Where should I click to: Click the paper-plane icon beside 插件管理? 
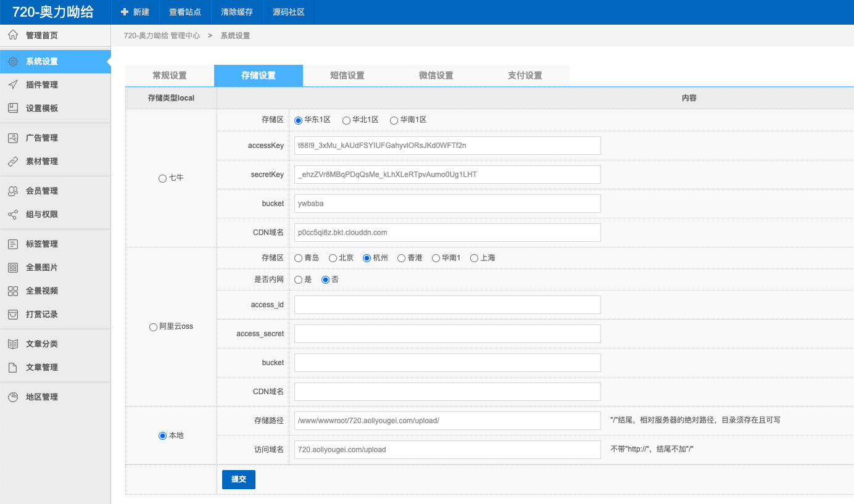coord(13,85)
